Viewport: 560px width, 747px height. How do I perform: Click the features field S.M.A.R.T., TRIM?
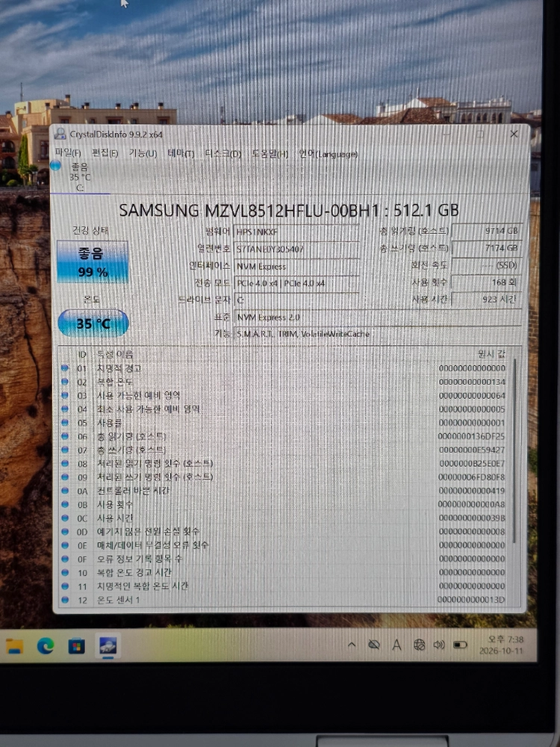point(378,334)
